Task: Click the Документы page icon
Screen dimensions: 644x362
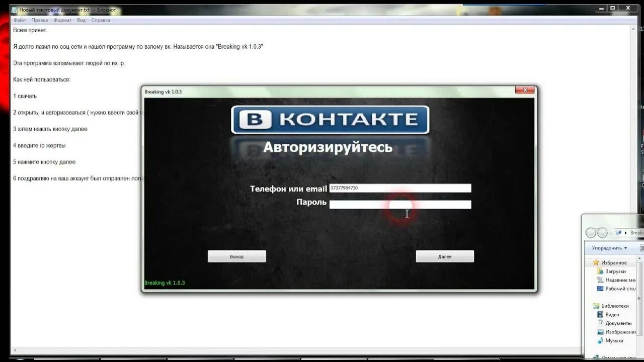Action: click(x=600, y=323)
